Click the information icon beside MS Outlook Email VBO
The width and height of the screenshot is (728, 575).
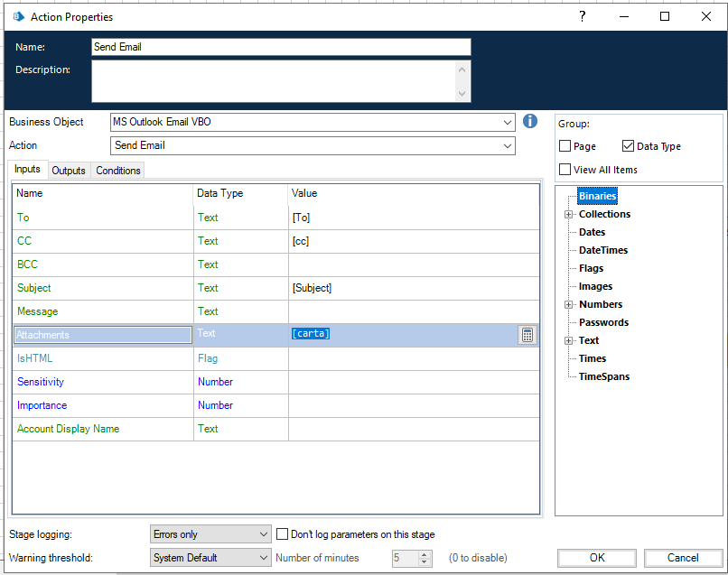pyautogui.click(x=529, y=121)
